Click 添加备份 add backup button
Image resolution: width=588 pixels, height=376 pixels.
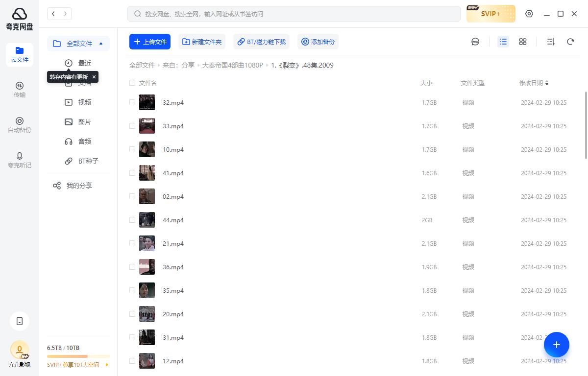point(318,42)
